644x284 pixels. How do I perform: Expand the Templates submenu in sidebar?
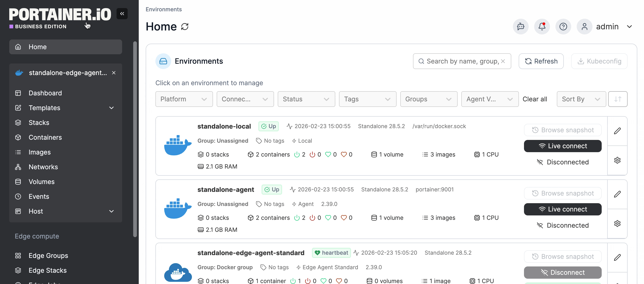(111, 108)
